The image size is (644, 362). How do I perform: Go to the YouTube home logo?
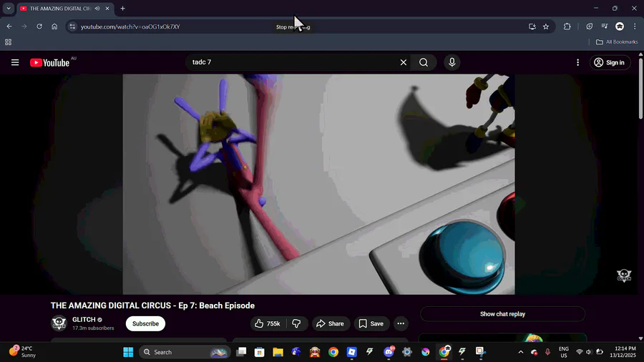point(49,62)
